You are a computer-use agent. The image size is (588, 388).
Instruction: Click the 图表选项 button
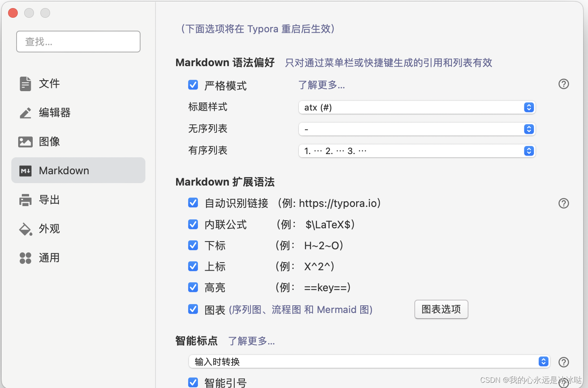pyautogui.click(x=441, y=309)
